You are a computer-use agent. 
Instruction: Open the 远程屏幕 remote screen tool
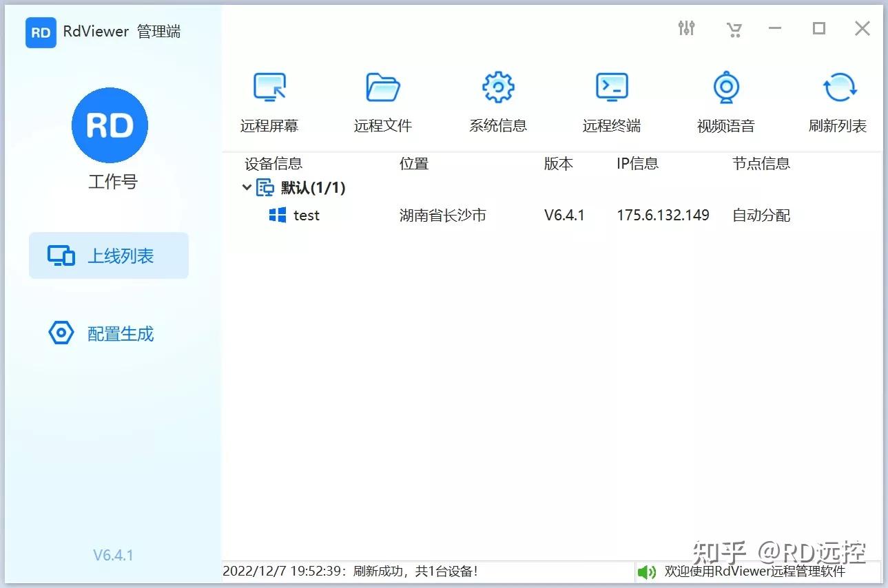pos(269,100)
